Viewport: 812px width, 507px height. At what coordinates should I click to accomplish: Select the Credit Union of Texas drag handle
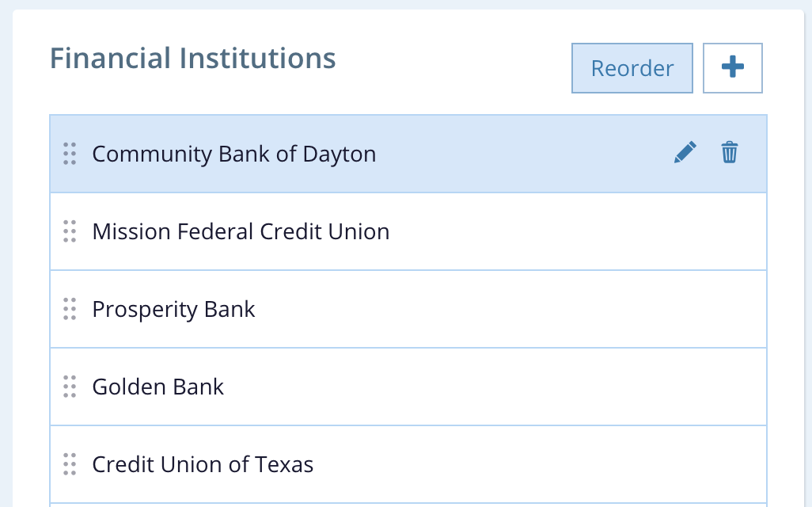point(70,464)
